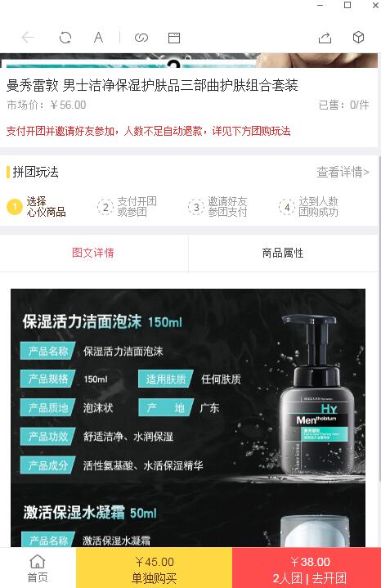Click the product title 曼秀雷敦 男士洁净保湿
This screenshot has height=588, width=381.
tap(152, 86)
